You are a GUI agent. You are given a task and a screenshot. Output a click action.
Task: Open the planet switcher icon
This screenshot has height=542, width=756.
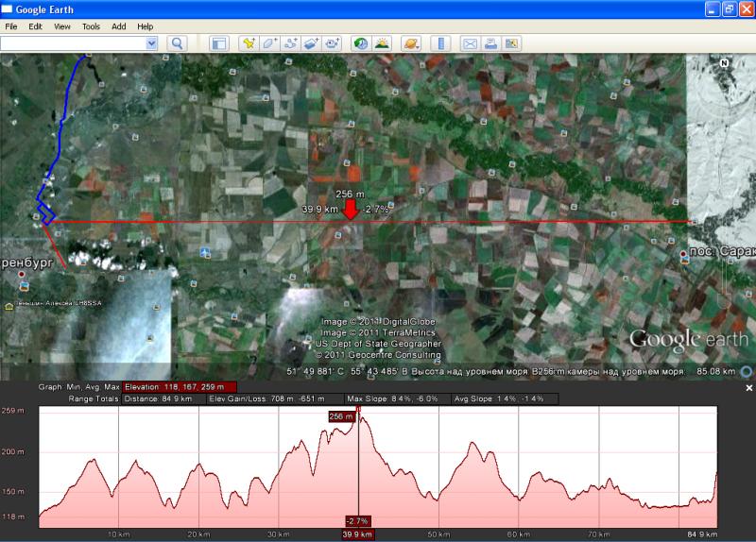coord(411,43)
